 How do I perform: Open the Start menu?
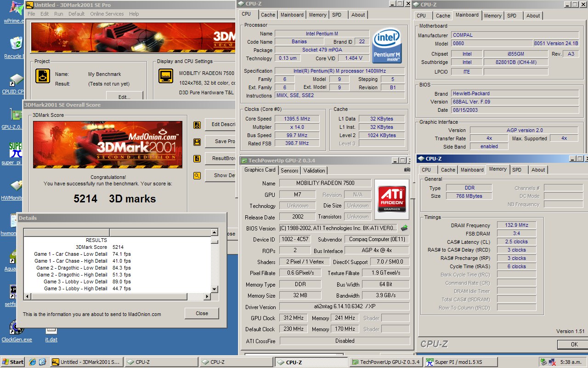[13, 362]
